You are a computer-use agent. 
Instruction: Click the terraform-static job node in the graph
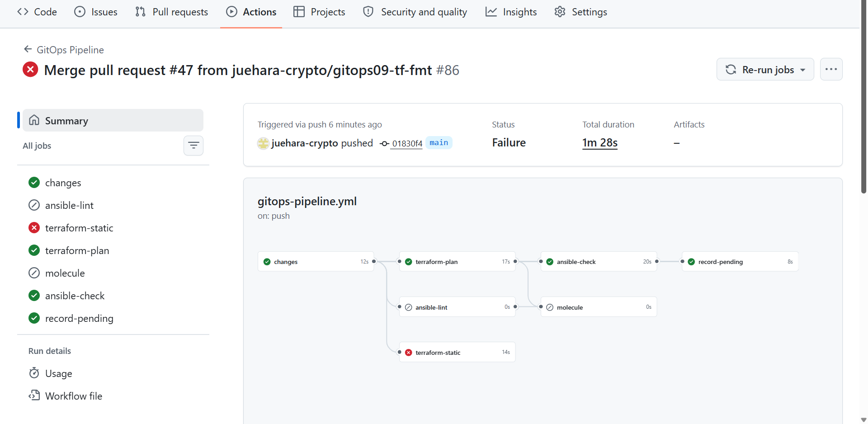point(457,352)
